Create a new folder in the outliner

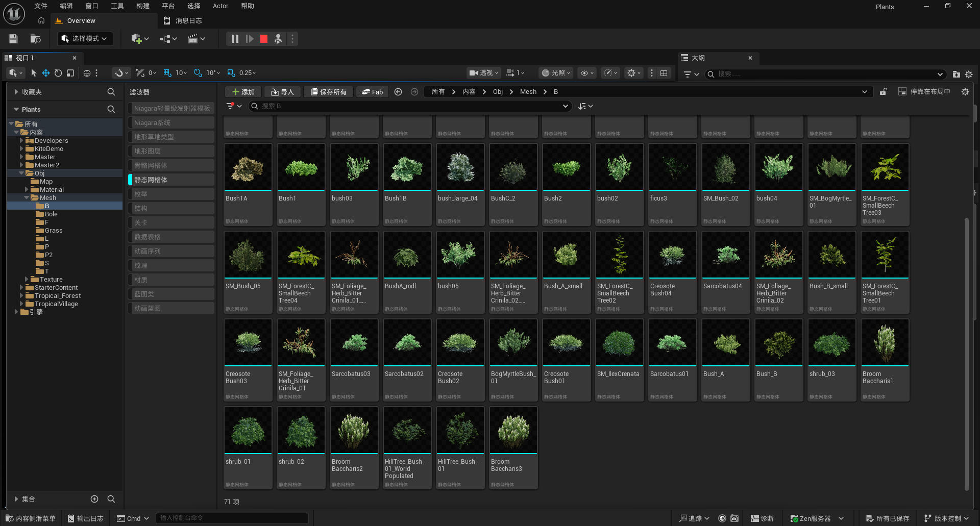(x=957, y=74)
